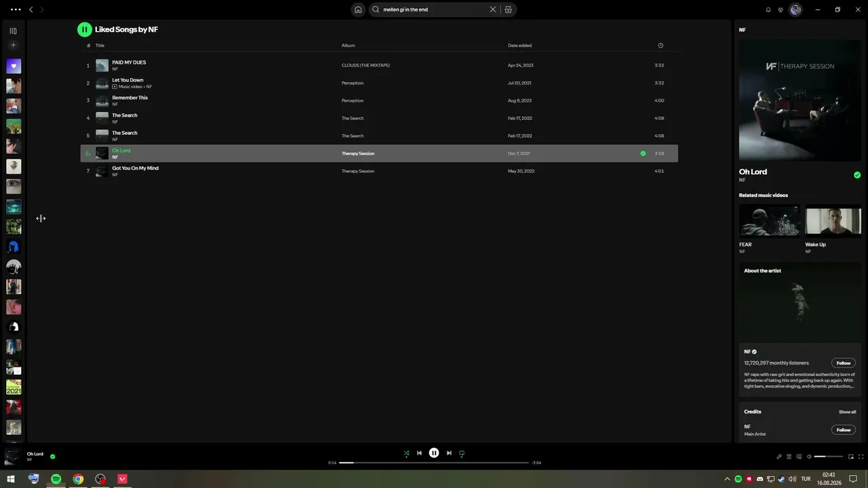Open Perception album link for Let You Down
This screenshot has width=868, height=488.
(353, 83)
